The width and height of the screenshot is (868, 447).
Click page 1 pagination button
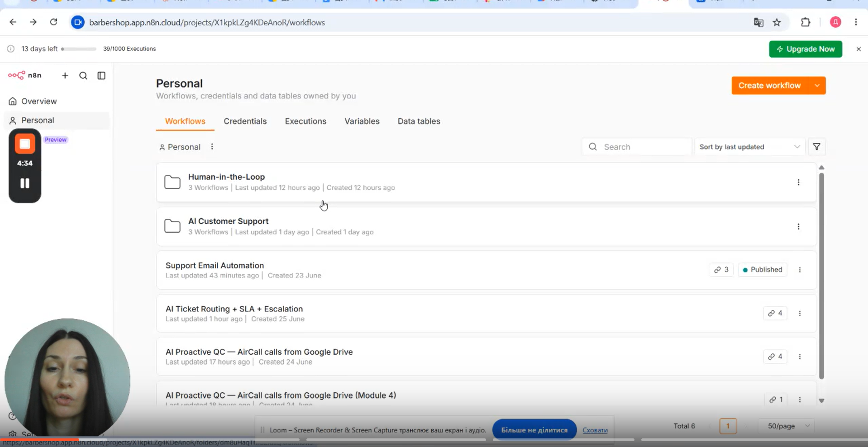click(728, 426)
